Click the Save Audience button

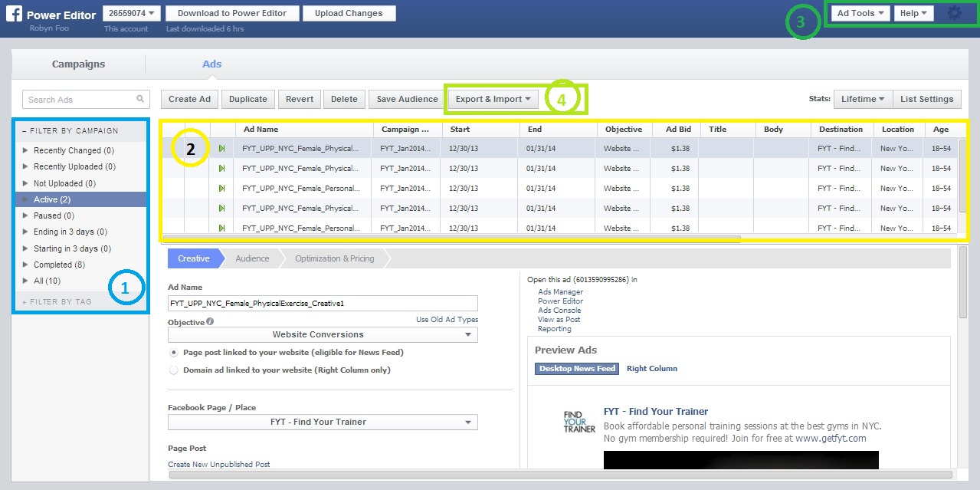point(407,99)
